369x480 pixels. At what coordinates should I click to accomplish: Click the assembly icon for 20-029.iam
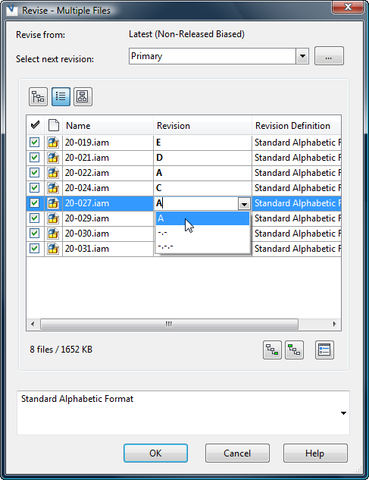53,218
